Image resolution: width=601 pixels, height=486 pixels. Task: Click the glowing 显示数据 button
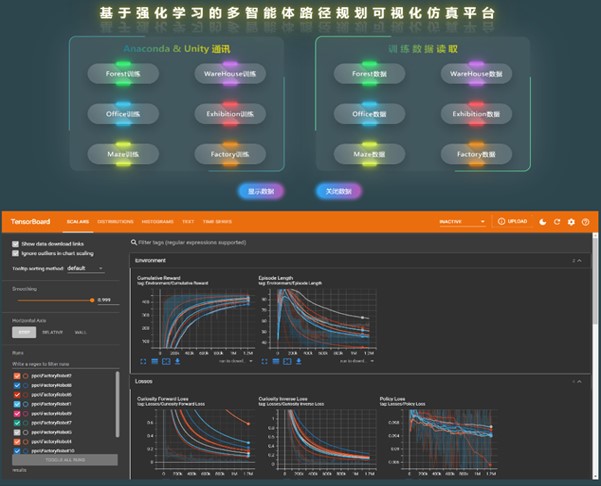click(261, 191)
